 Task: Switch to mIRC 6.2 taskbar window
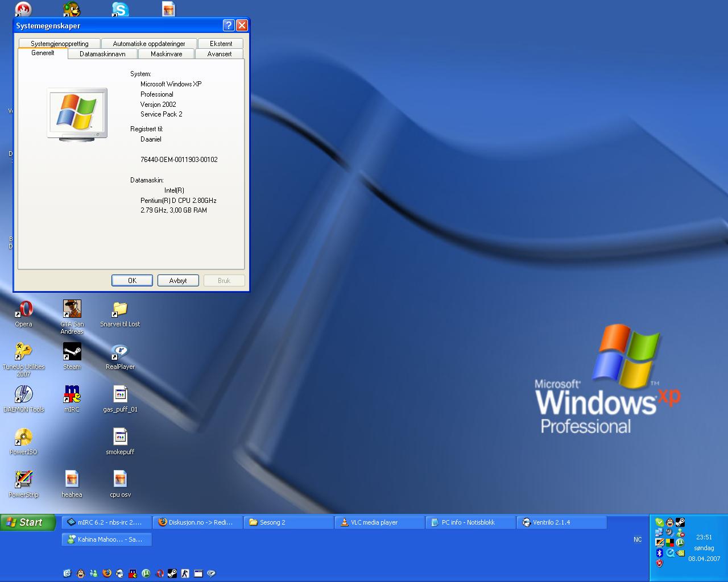[106, 522]
